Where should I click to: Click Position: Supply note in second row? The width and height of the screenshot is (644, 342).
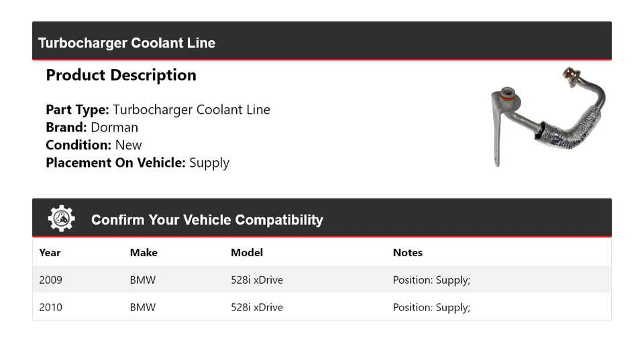(x=431, y=308)
